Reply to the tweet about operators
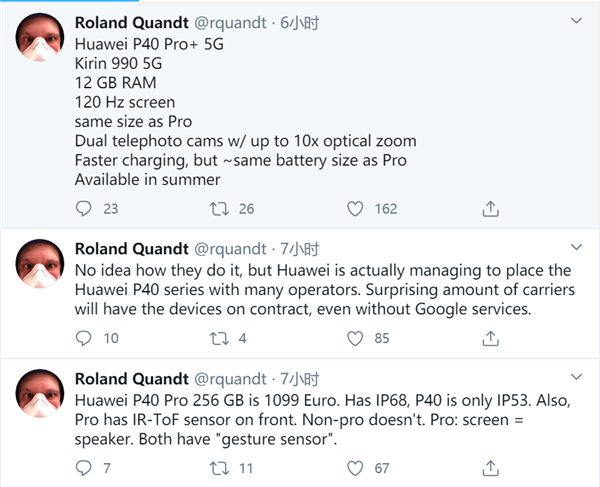The height and width of the screenshot is (487, 600). 84,338
